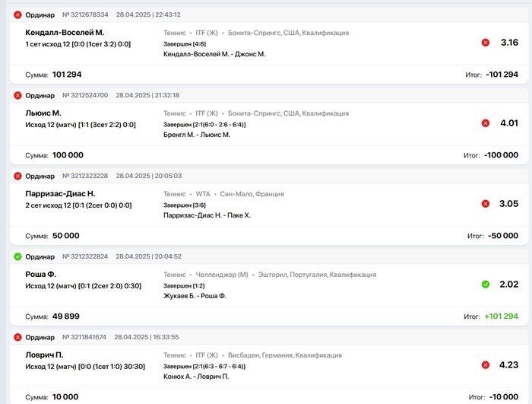Click the +101 294 result amount
The width and height of the screenshot is (532, 404).
coord(501,316)
